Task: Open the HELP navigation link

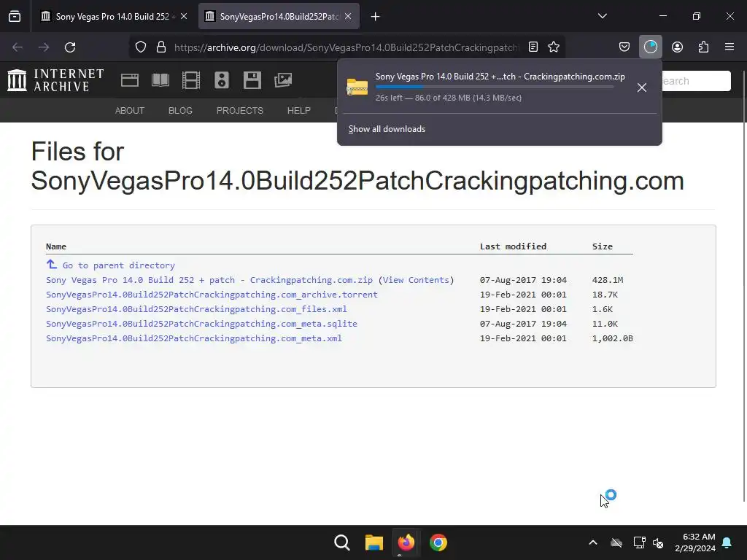Action: pos(298,111)
